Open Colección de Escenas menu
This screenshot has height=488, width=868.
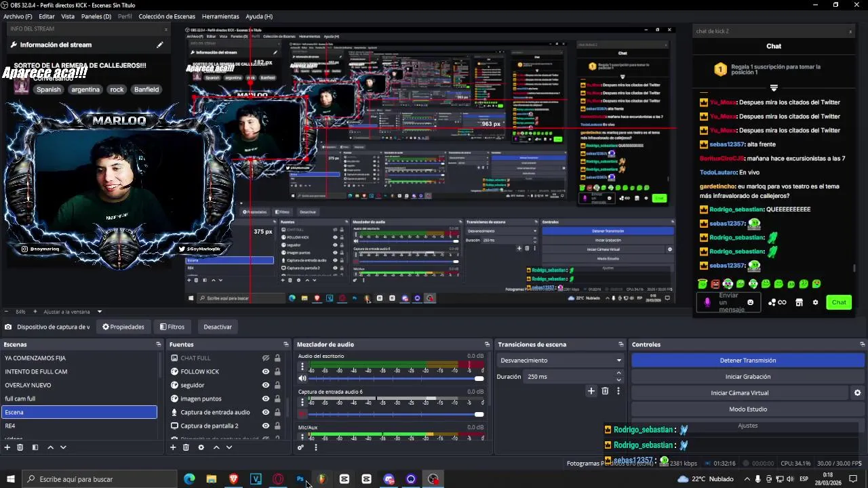(x=167, y=16)
